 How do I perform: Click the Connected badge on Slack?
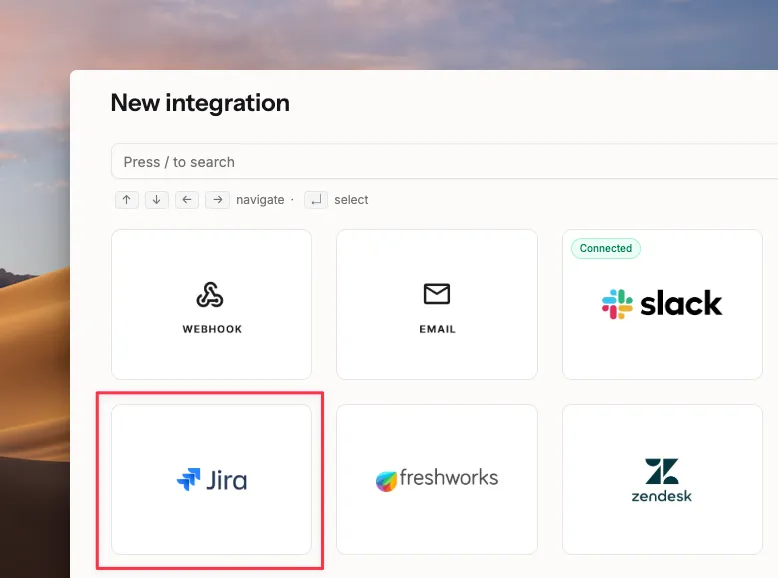point(606,248)
